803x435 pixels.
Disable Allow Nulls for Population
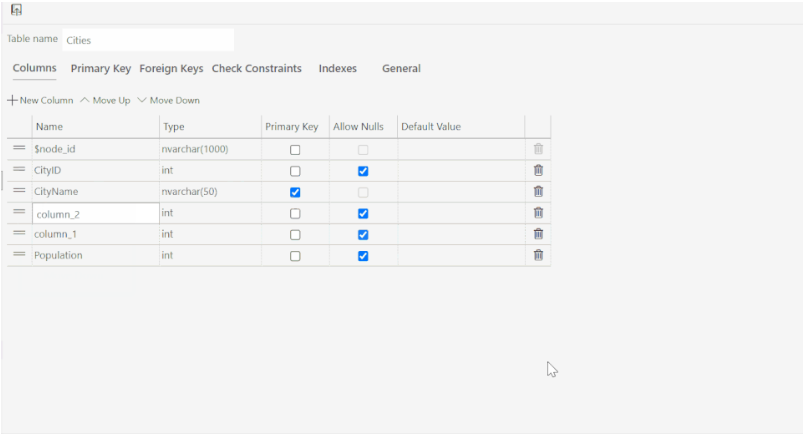point(363,256)
